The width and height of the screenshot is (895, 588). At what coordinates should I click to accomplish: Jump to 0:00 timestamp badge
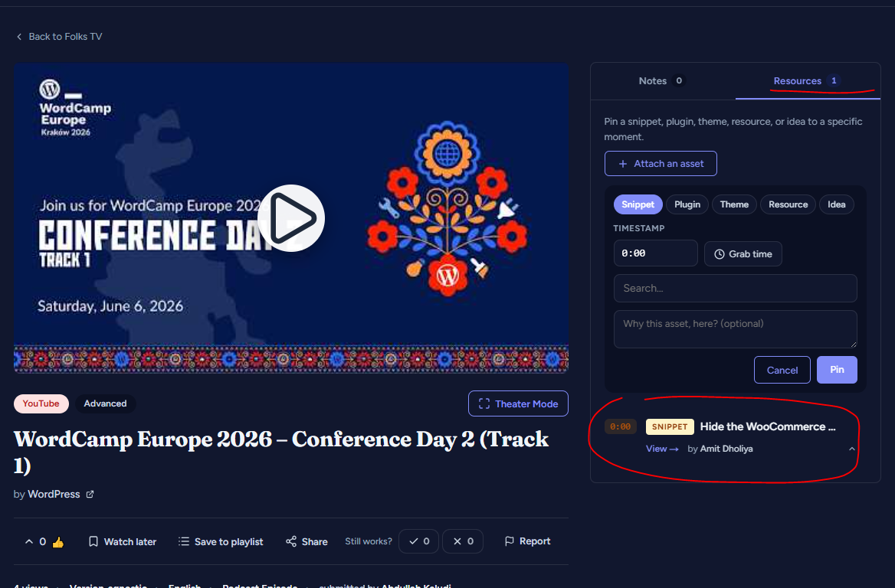tap(621, 426)
